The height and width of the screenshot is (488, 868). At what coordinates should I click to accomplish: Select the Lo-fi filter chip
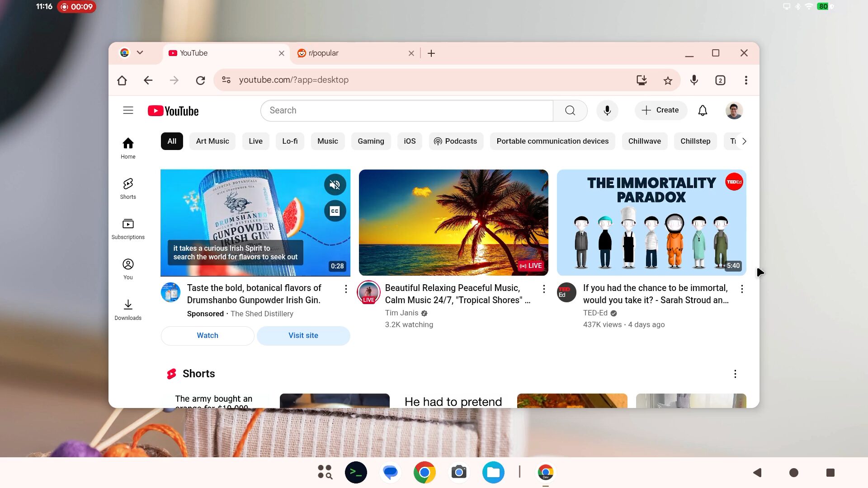pyautogui.click(x=290, y=141)
